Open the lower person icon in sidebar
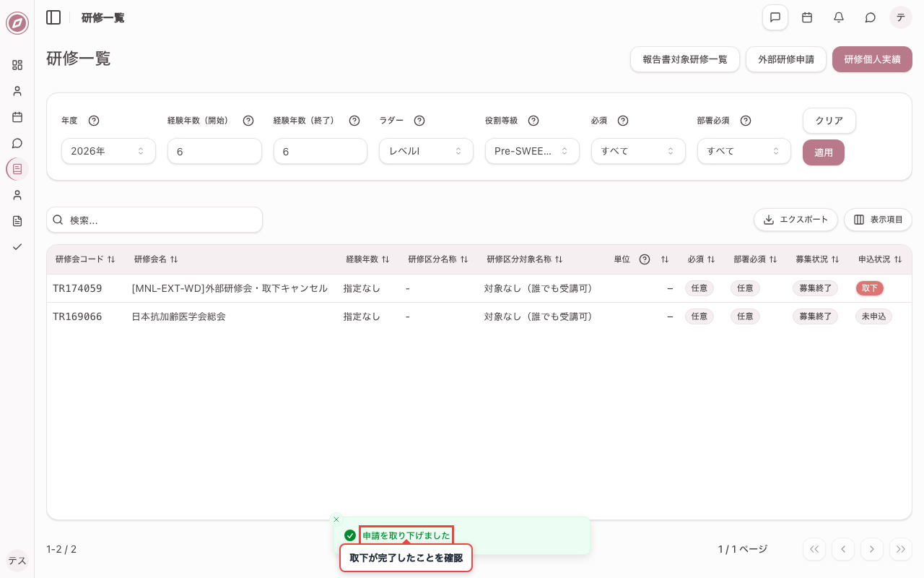Viewport: 924px width, 578px height. [17, 195]
